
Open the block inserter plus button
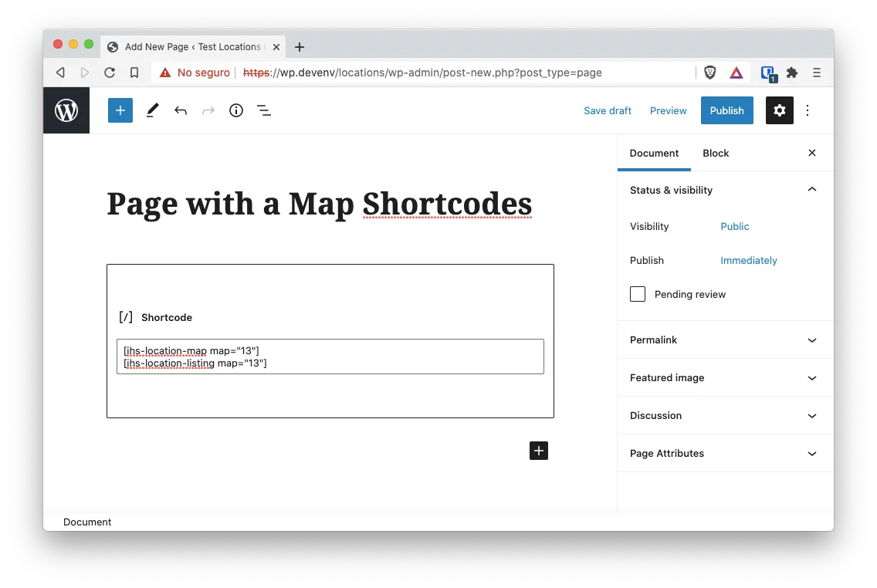click(x=120, y=110)
